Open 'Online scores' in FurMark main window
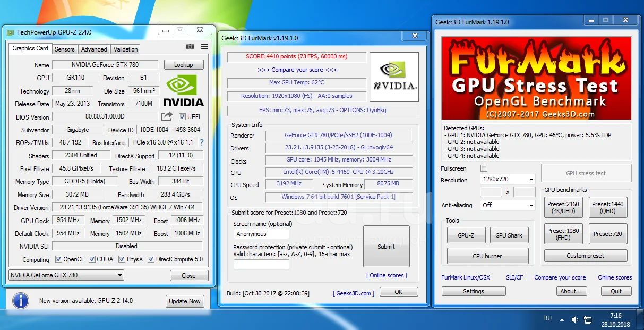The width and height of the screenshot is (644, 330). click(615, 277)
